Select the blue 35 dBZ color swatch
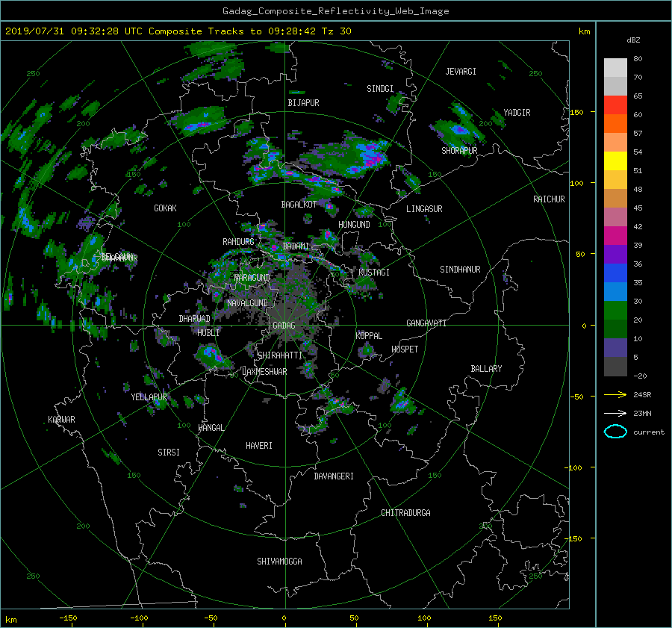This screenshot has width=672, height=628. (615, 273)
